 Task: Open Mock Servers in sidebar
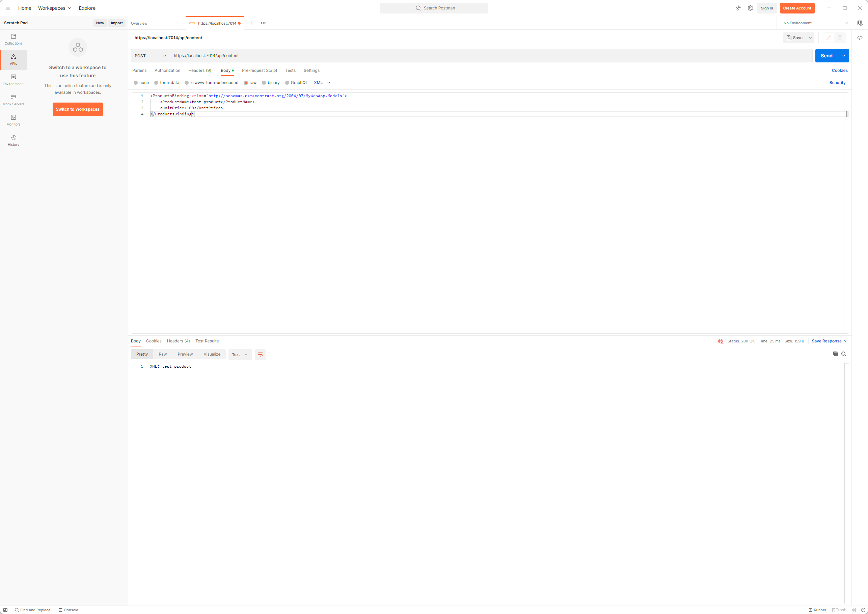point(13,100)
